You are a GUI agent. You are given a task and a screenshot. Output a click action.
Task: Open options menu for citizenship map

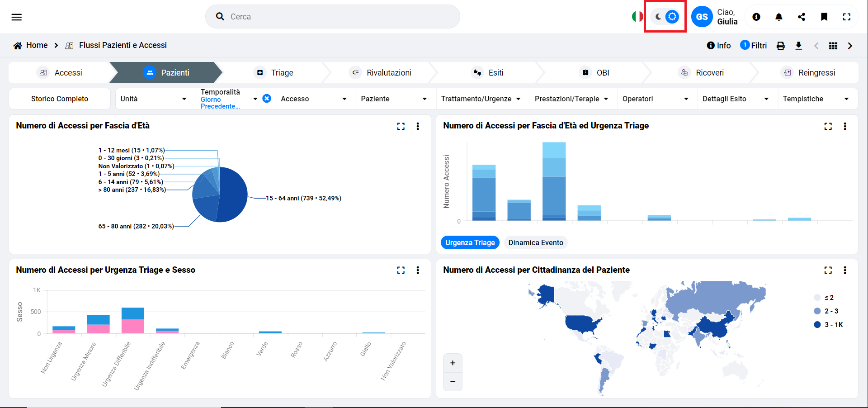[844, 270]
